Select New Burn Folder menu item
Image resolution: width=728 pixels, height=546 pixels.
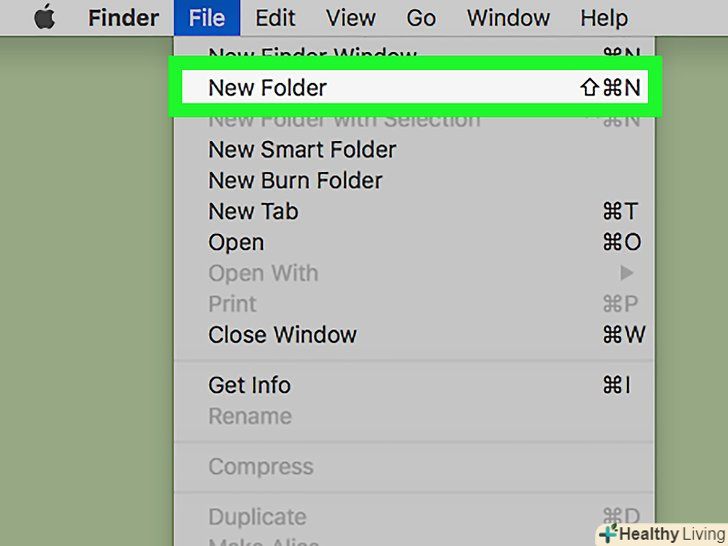coord(295,181)
